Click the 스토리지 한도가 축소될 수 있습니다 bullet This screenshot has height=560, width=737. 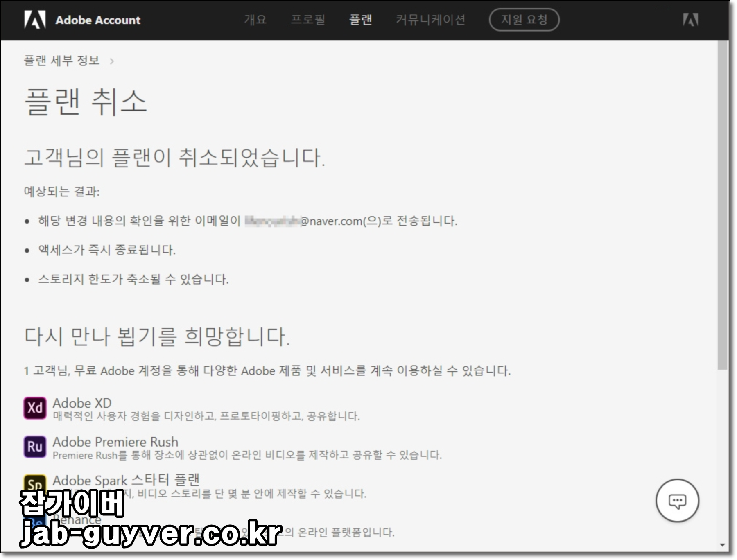133,279
